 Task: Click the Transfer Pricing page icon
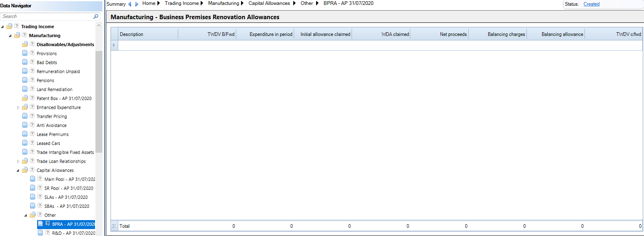point(25,116)
